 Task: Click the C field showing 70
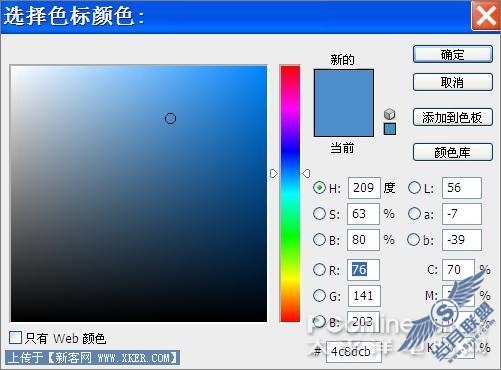tap(458, 270)
